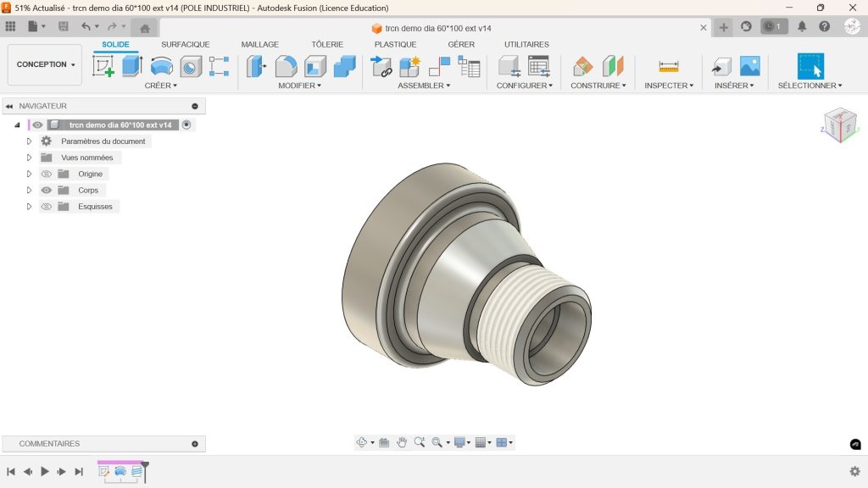Open the TÔLERIE ribbon tab
Viewport: 868px width, 488px height.
pos(327,44)
